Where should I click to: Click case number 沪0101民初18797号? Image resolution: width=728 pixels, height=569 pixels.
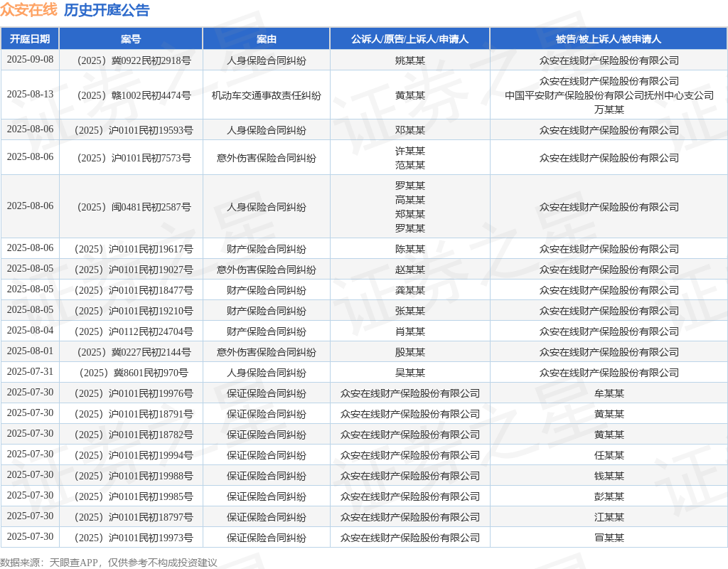click(x=134, y=517)
